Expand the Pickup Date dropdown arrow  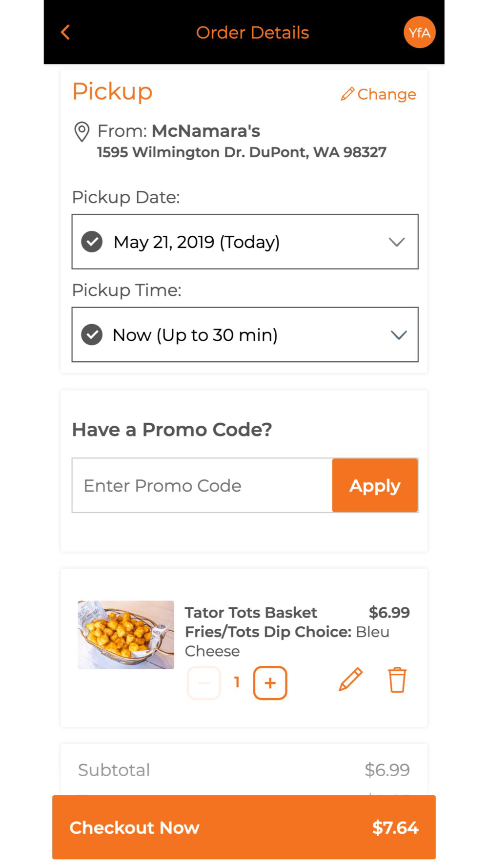click(x=397, y=242)
